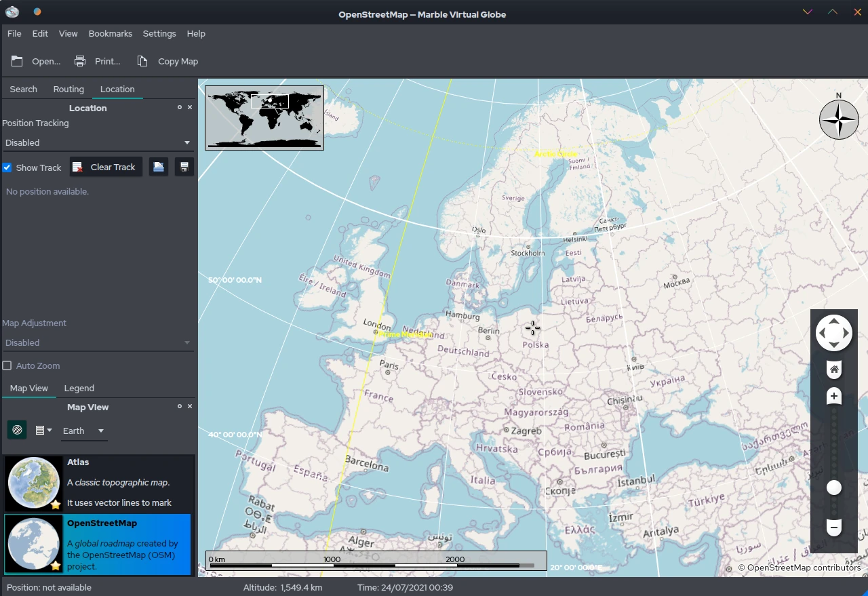Viewport: 868px width, 596px height.
Task: Close the Location panel
Action: 190,107
